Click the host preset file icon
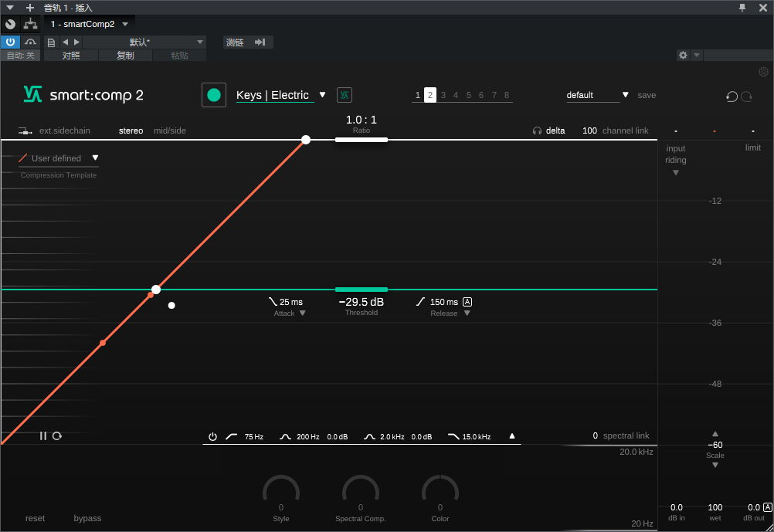This screenshot has height=532, width=774. pyautogui.click(x=51, y=42)
